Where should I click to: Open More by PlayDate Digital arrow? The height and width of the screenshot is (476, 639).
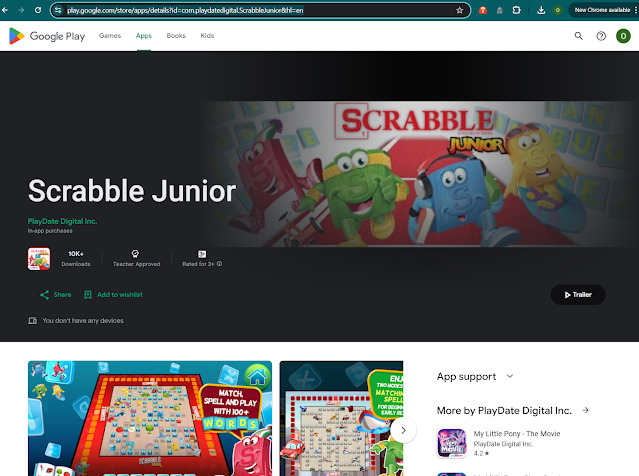(586, 410)
